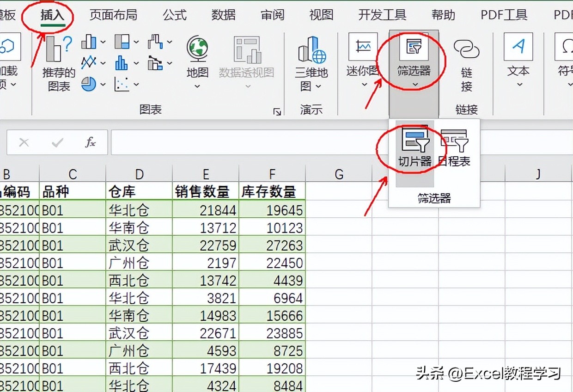Image resolution: width=573 pixels, height=392 pixels.
Task: Expand the 文本 dropdown chevron
Action: tap(519, 85)
